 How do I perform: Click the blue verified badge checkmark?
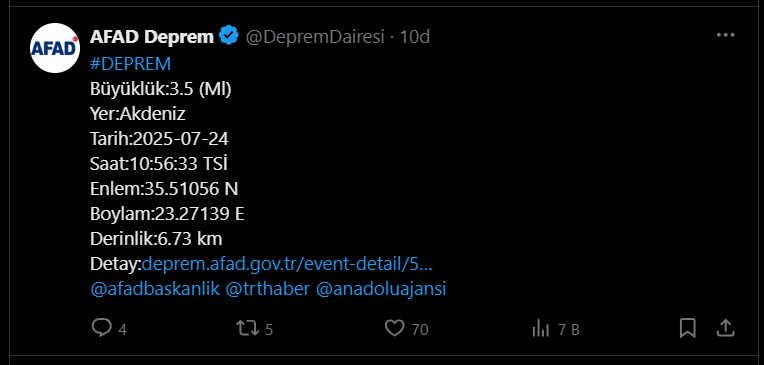pos(229,36)
